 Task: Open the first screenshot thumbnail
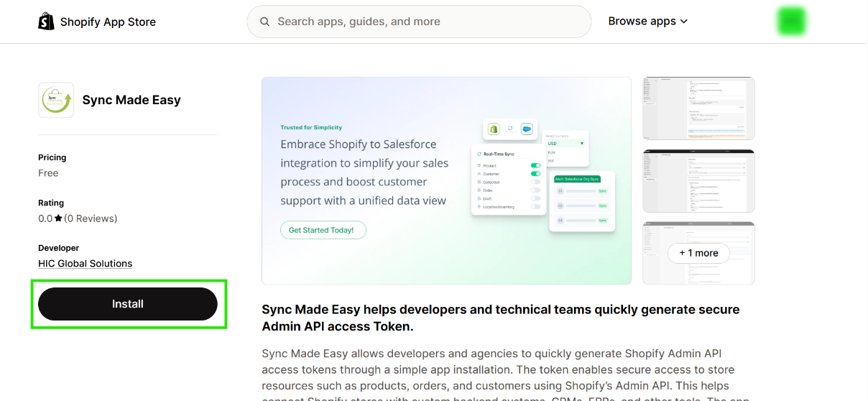pyautogui.click(x=698, y=108)
